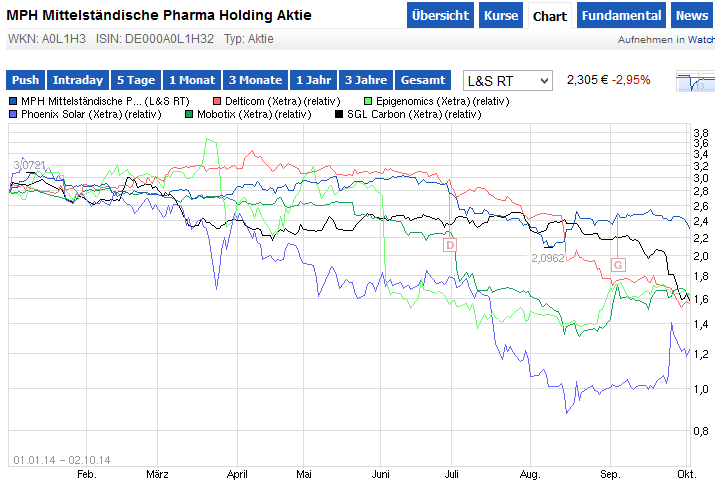This screenshot has height=488, width=715.
Task: Click the 'G' marker on the chart
Action: click(x=618, y=264)
